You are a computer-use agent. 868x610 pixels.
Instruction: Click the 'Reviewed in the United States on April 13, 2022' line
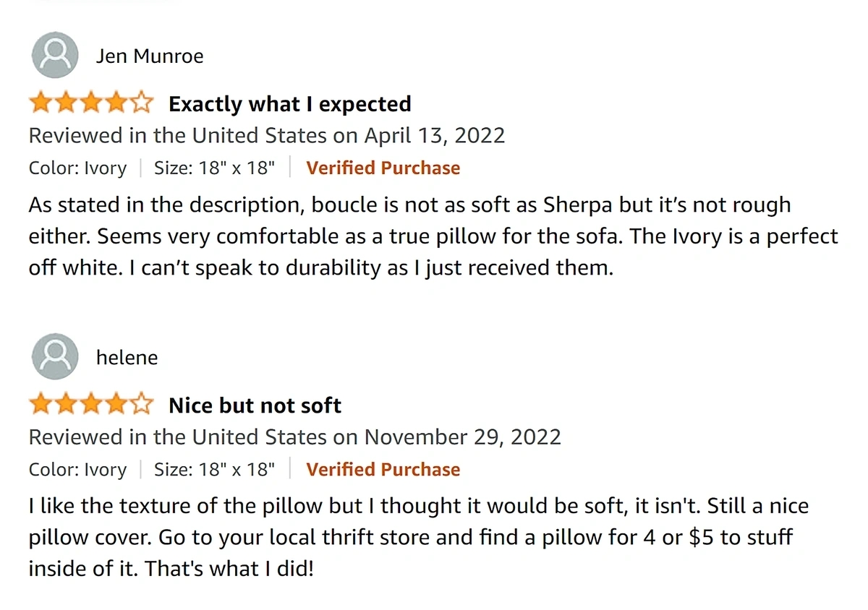coord(266,136)
